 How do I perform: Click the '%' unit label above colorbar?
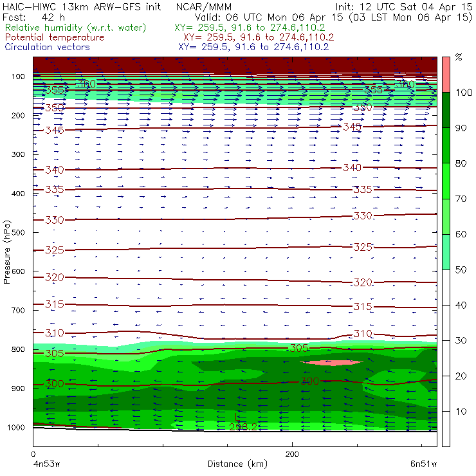coord(459,57)
